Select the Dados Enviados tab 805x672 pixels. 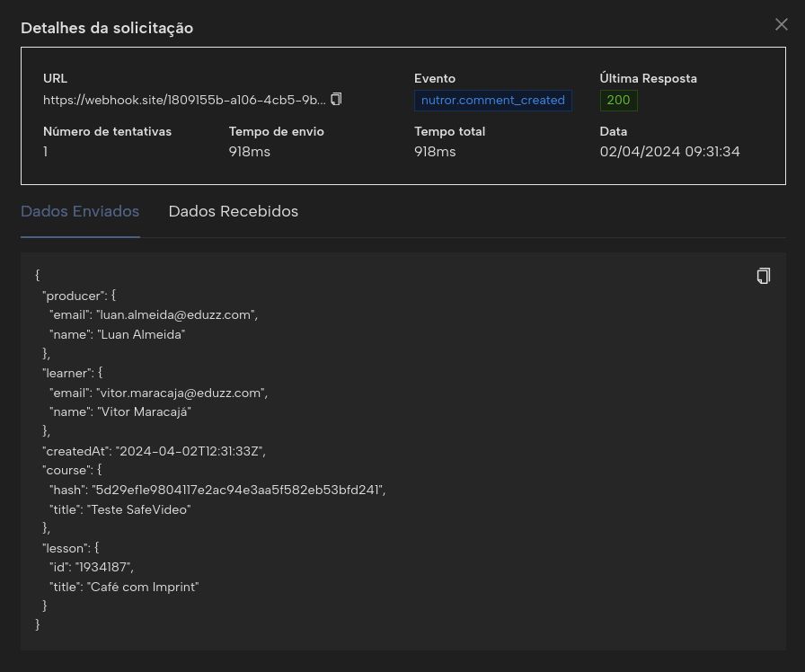pyautogui.click(x=80, y=211)
